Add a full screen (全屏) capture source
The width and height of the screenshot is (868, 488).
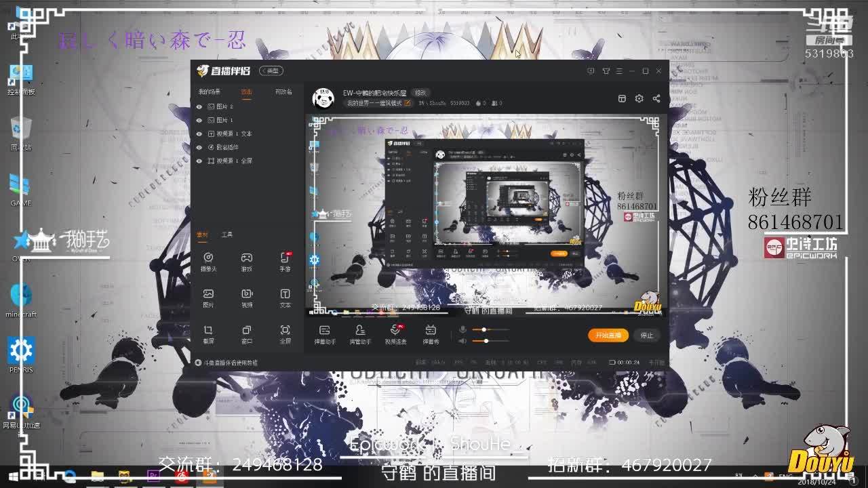click(x=285, y=333)
